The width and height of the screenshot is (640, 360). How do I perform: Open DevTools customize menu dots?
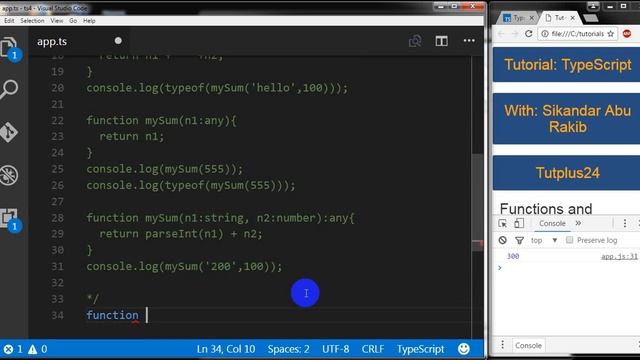[624, 223]
